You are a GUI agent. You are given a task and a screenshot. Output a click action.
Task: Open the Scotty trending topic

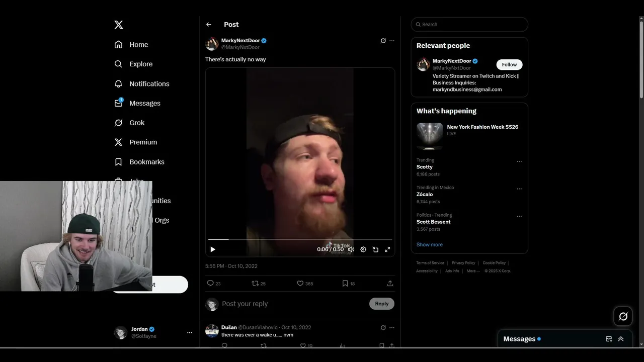pos(424,167)
